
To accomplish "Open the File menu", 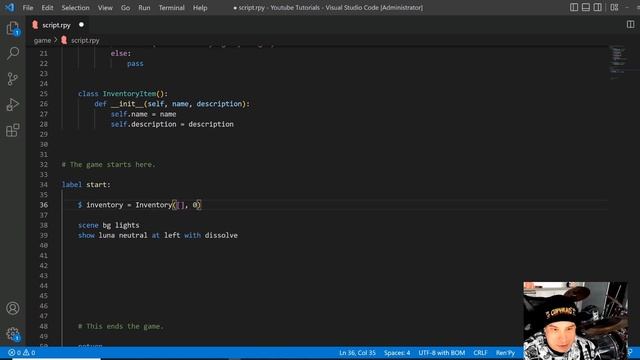I will pos(28,8).
